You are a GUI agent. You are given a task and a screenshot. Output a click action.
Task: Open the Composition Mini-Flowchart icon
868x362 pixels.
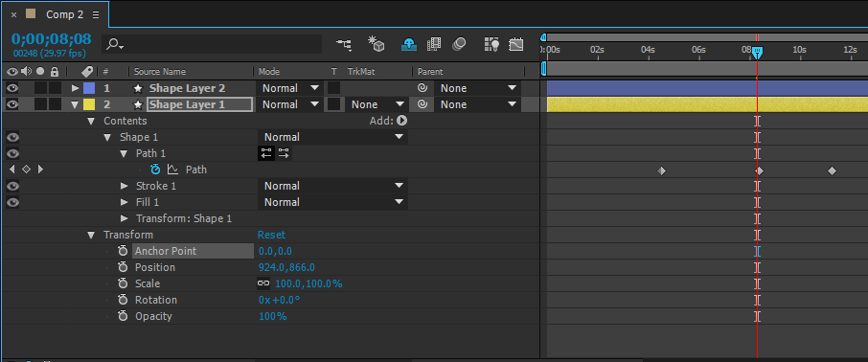[x=344, y=44]
